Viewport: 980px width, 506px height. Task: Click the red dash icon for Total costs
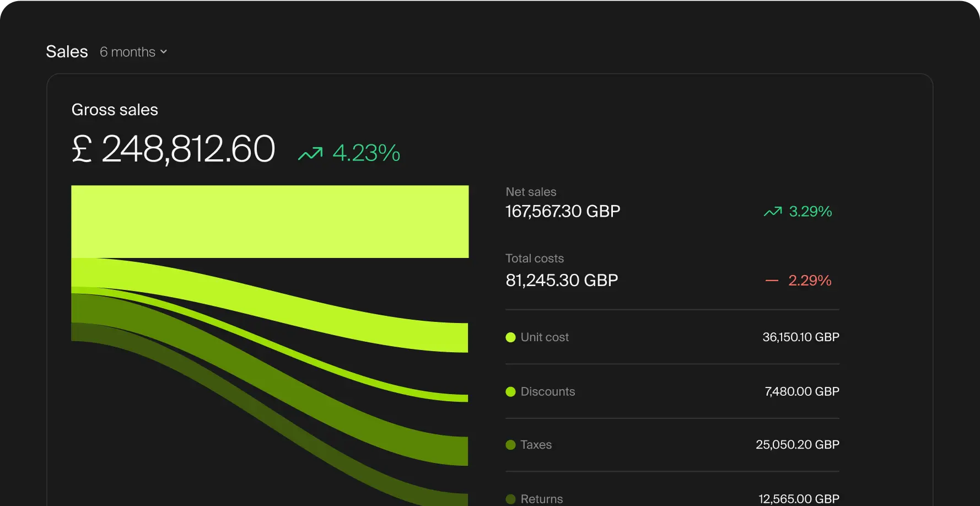[772, 281]
